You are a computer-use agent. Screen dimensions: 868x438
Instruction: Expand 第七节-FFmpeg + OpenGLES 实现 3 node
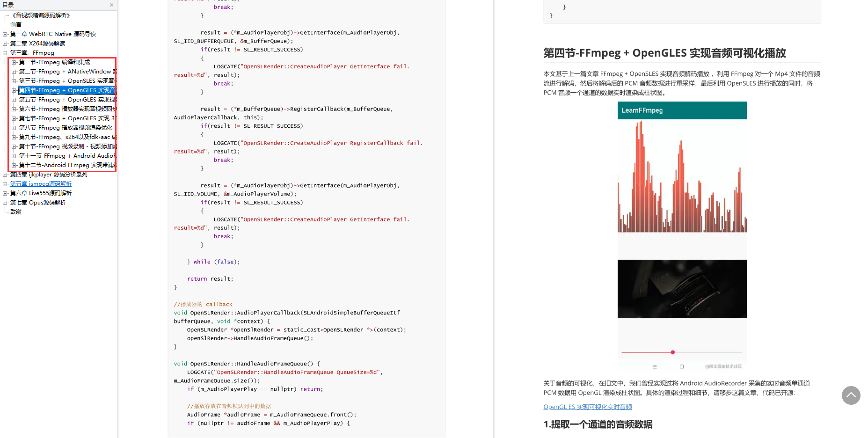coord(14,118)
